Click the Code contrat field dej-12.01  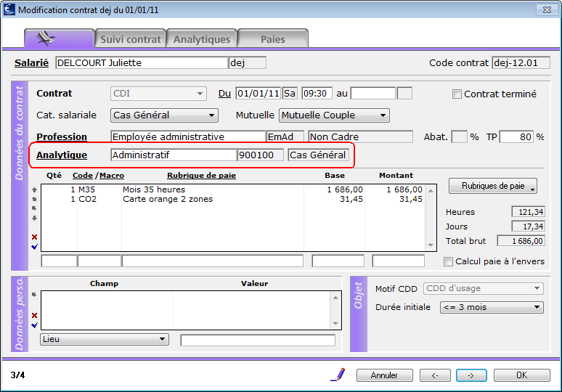pos(521,62)
